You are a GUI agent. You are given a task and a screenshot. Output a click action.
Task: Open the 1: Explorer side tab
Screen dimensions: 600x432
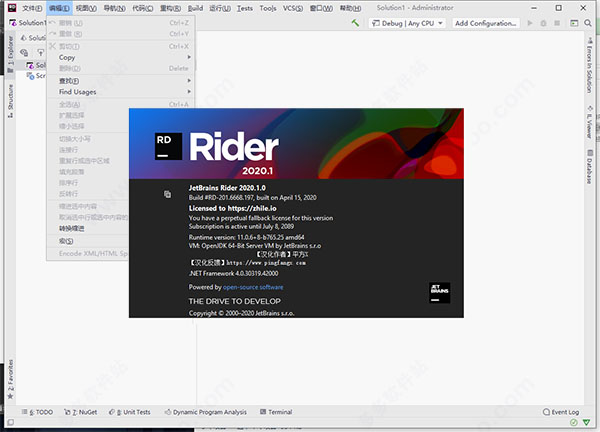point(10,54)
